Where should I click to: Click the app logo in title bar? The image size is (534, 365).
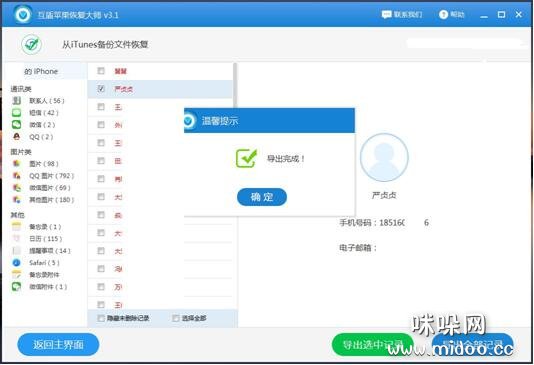(x=23, y=15)
